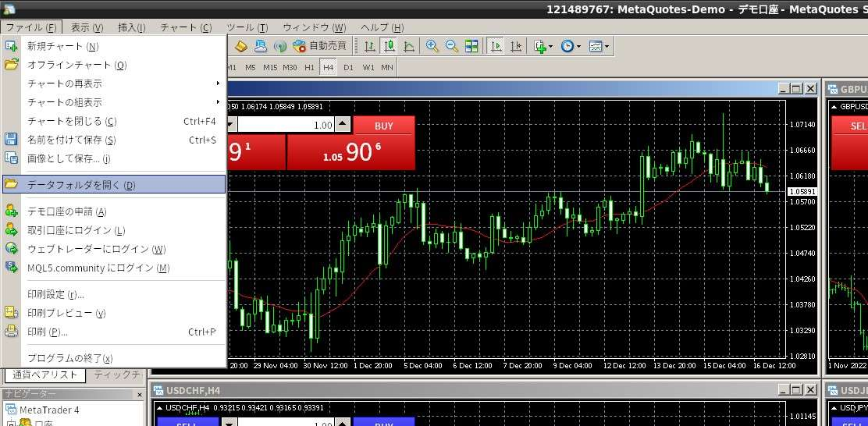Choose ウェブトレーダーにログイン menu entry

pyautogui.click(x=114, y=249)
